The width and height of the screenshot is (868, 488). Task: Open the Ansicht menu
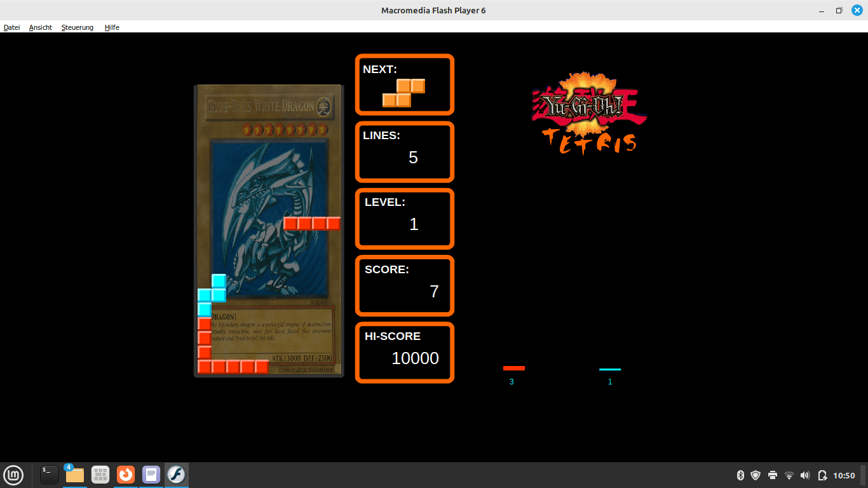[x=41, y=27]
